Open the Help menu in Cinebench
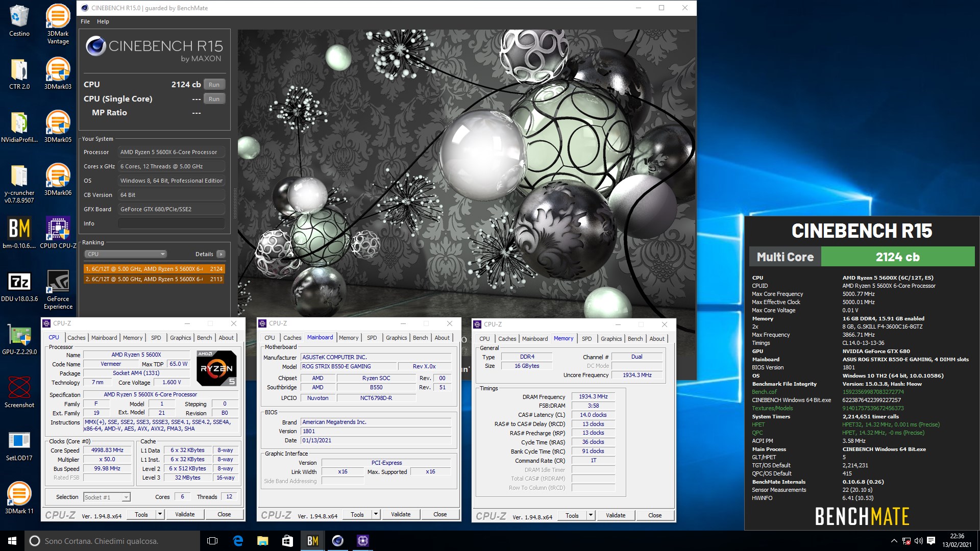Screen dimensions: 980x551 103,21
